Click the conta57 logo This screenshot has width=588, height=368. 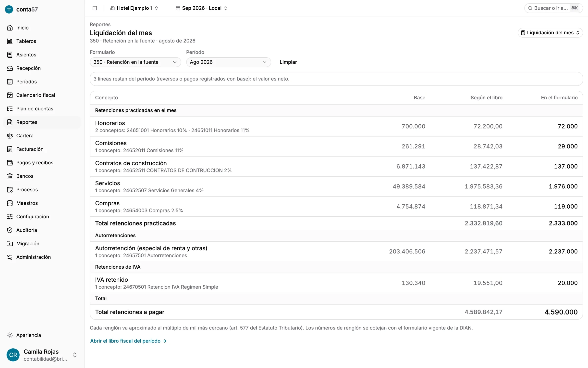pyautogui.click(x=22, y=9)
